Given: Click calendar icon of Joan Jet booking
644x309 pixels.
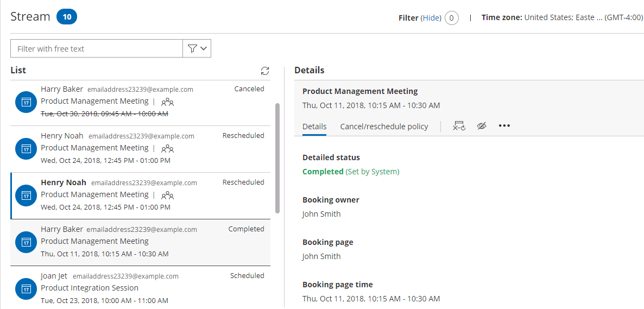Looking at the screenshot, I should 26,289.
